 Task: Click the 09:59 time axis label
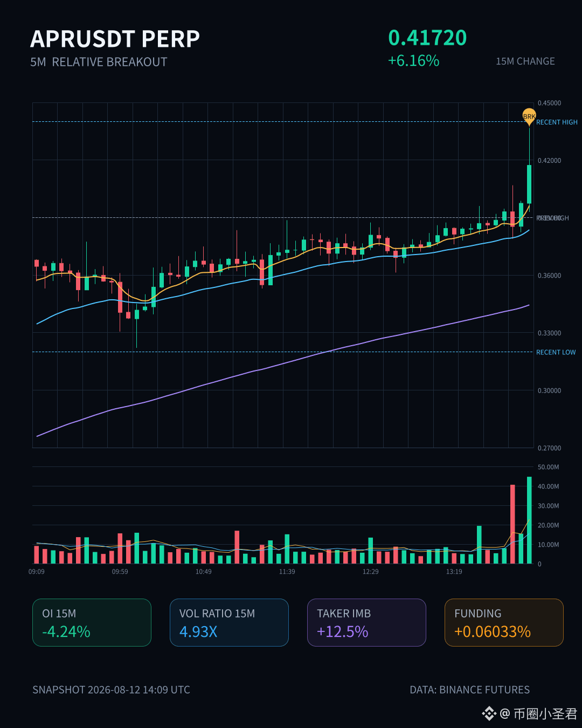(120, 572)
